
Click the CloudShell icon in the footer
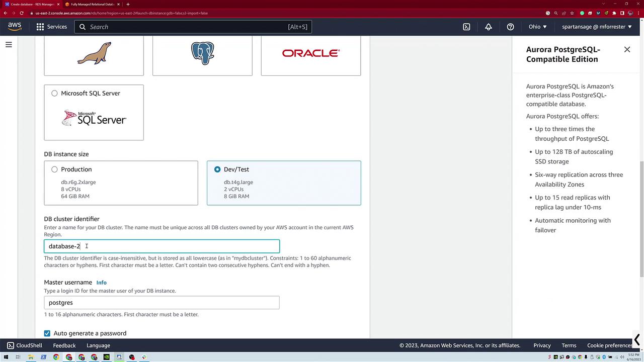pos(11,345)
